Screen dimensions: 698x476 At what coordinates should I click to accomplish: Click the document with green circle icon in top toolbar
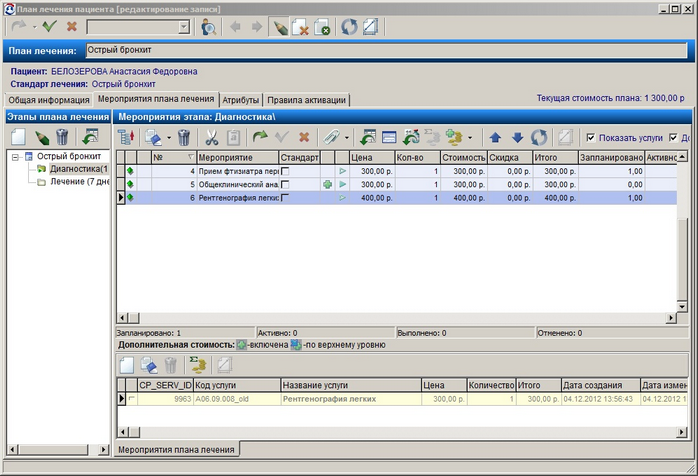322,27
